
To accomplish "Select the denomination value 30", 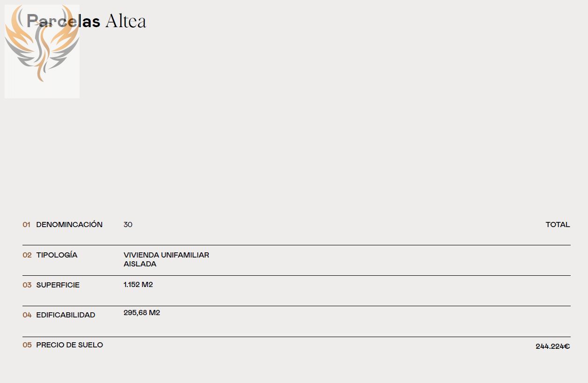I will [x=128, y=225].
